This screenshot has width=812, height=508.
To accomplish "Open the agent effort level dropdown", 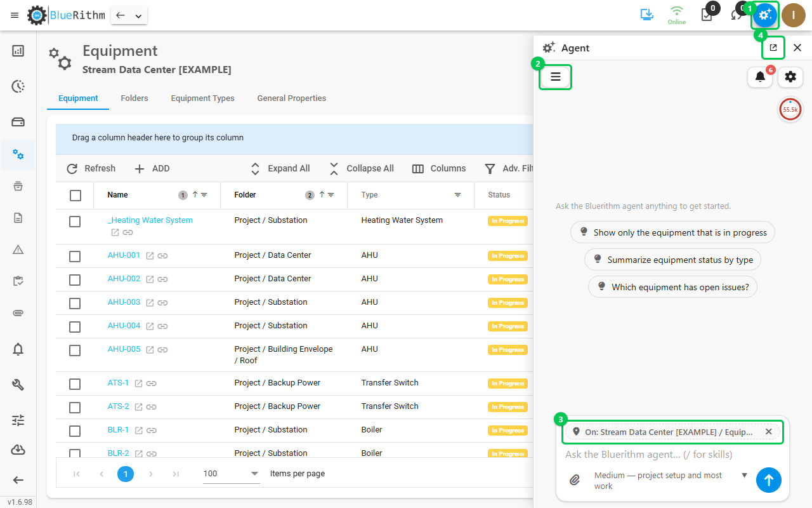I will tap(671, 481).
